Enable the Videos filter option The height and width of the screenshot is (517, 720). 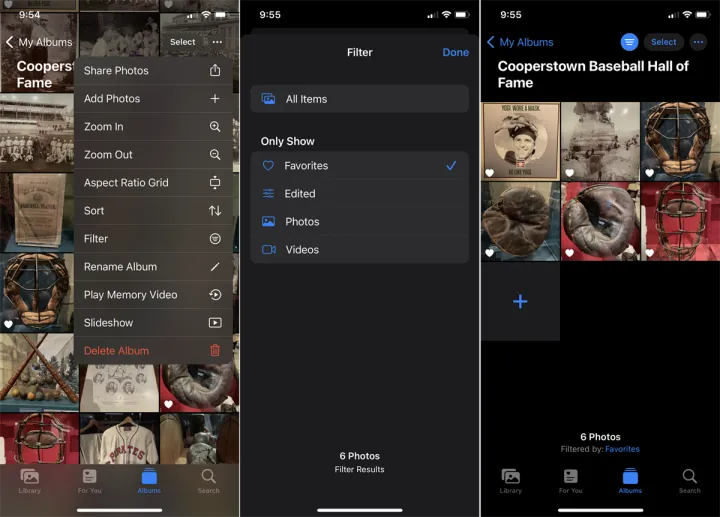pos(359,250)
